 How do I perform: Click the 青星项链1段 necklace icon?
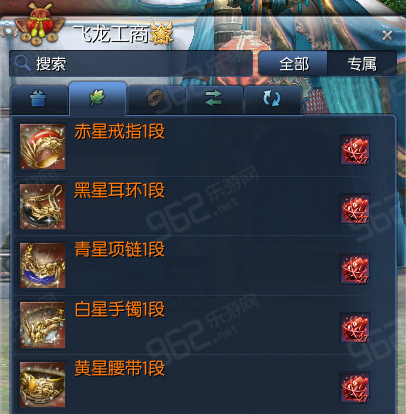42,265
